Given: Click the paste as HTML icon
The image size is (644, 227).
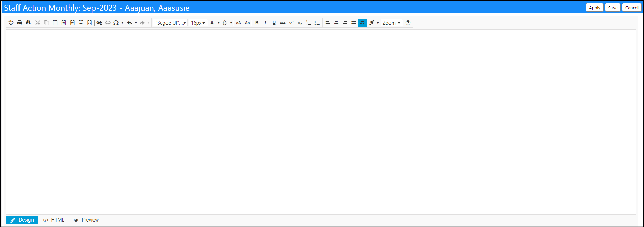Looking at the screenshot, I should [89, 23].
